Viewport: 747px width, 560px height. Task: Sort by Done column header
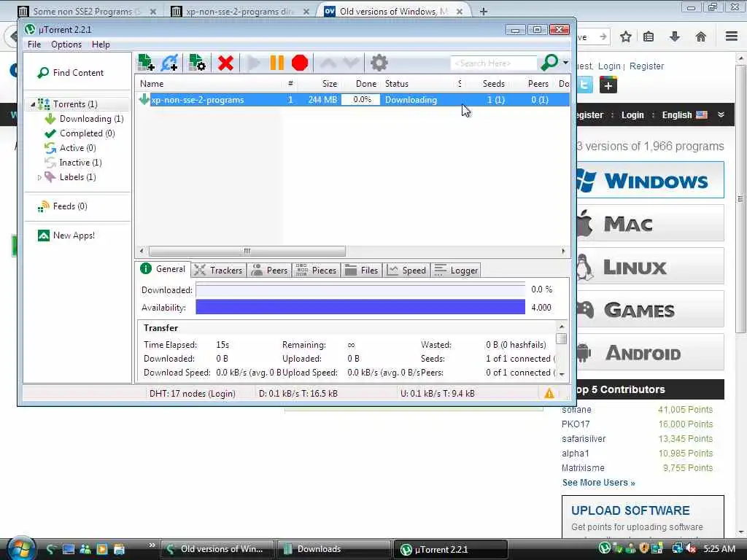click(366, 84)
